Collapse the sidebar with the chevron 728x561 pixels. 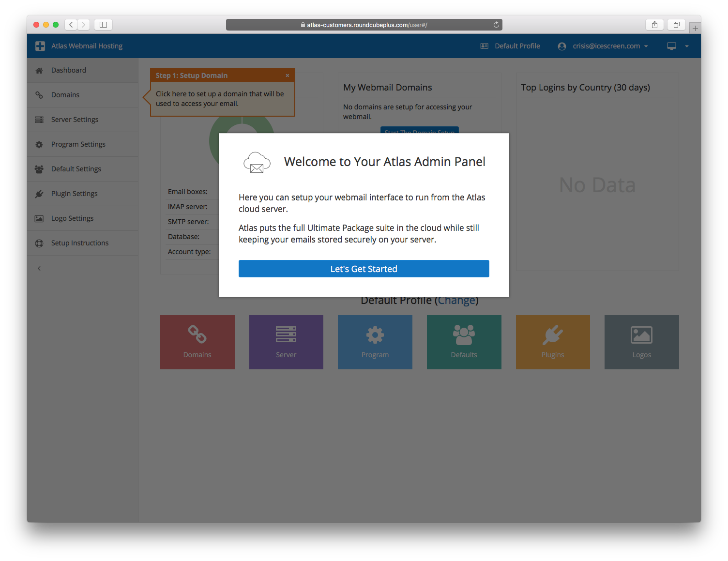point(39,268)
